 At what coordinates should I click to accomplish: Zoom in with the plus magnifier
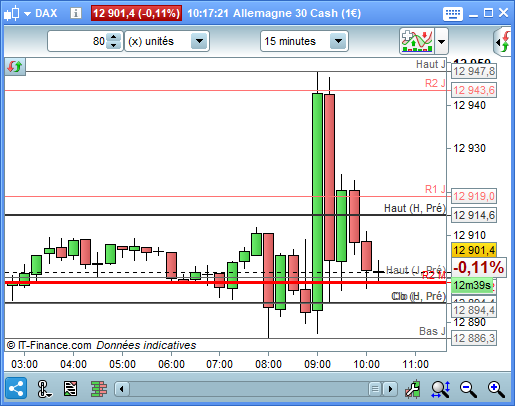click(496, 389)
